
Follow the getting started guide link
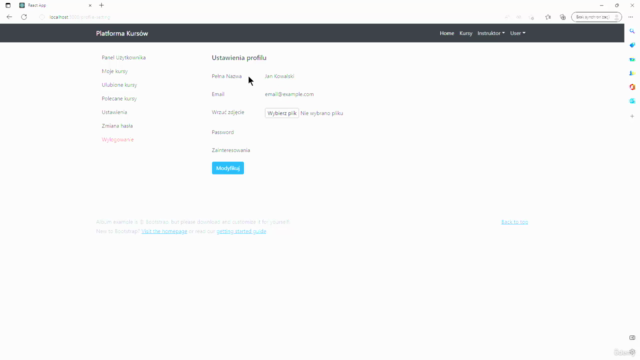point(241,231)
